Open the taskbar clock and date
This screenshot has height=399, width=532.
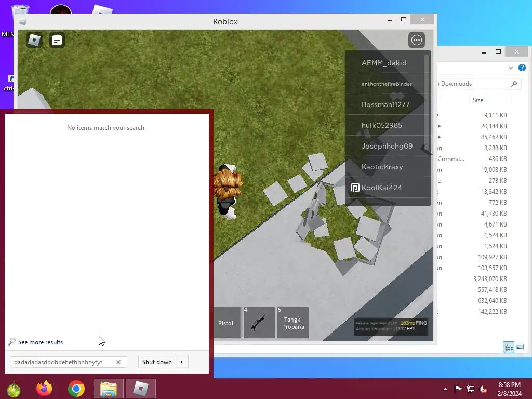tap(509, 389)
